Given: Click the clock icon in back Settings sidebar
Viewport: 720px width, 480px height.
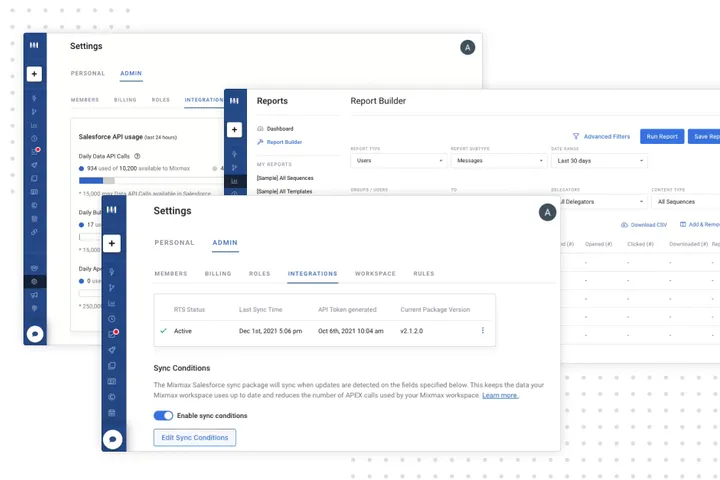Looking at the screenshot, I should click(34, 138).
